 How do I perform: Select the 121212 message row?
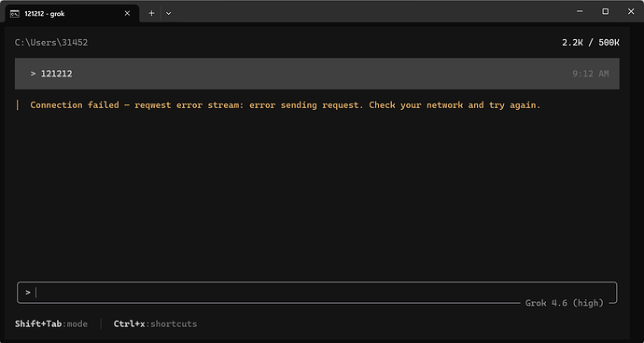point(317,74)
